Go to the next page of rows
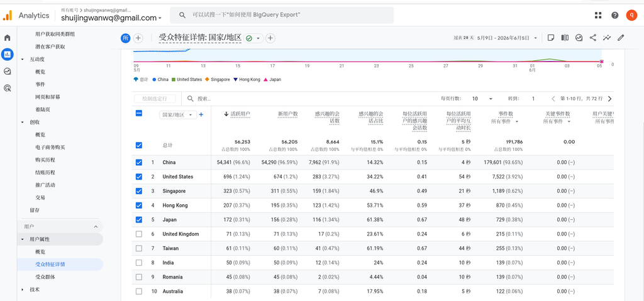Image resolution: width=644 pixels, height=301 pixels. (609, 99)
